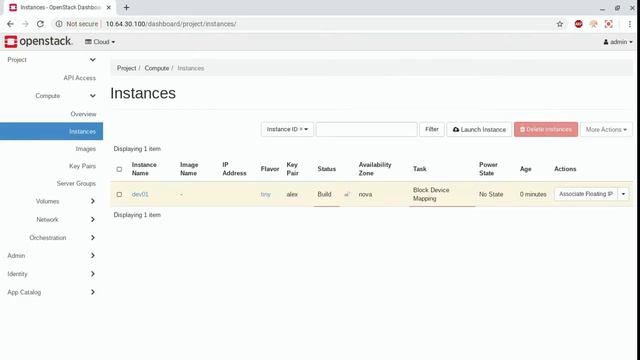Click the 0 minutes age cell
This screenshot has width=640, height=360.
coord(533,194)
